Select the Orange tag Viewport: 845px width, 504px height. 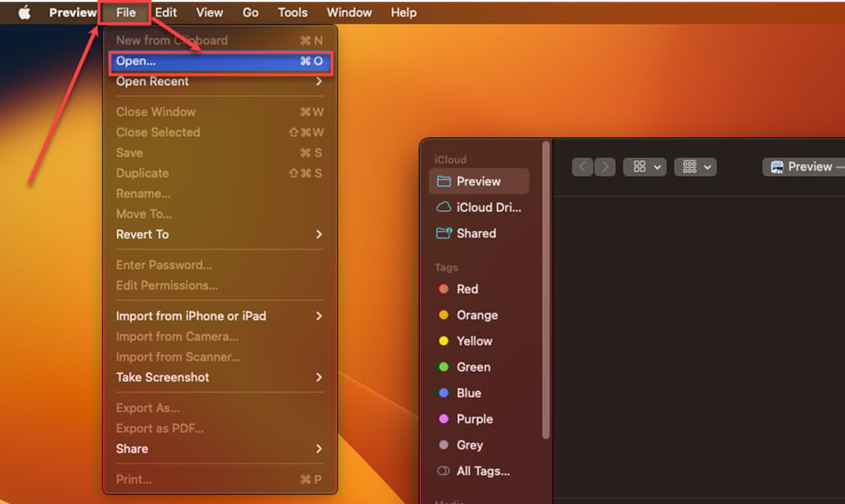pyautogui.click(x=479, y=315)
